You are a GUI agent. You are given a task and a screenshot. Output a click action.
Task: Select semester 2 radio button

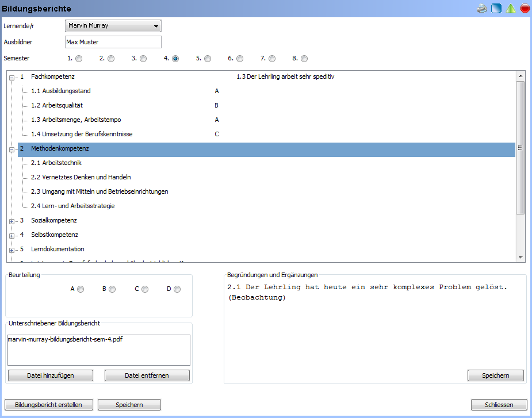(x=111, y=59)
